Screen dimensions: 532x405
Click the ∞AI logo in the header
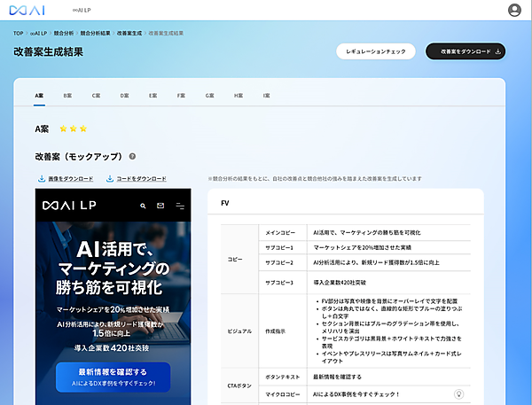pyautogui.click(x=27, y=10)
